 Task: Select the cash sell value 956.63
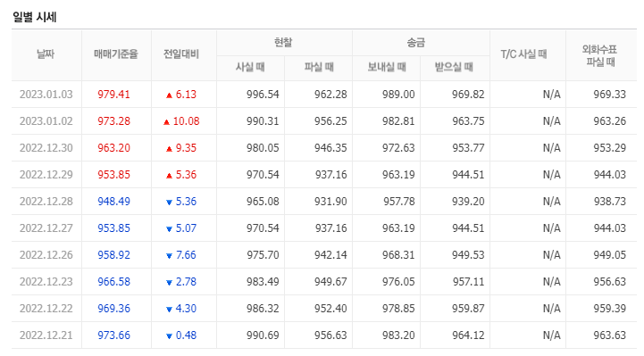[x=330, y=335]
